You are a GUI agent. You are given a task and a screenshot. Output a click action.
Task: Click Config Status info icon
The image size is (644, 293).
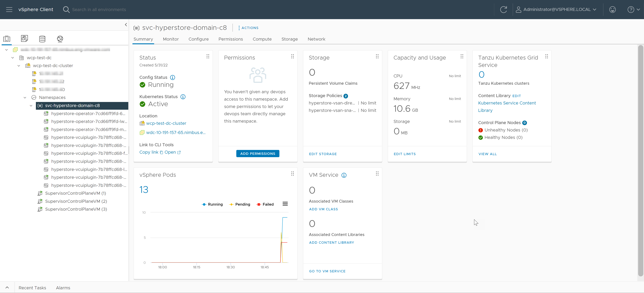173,77
